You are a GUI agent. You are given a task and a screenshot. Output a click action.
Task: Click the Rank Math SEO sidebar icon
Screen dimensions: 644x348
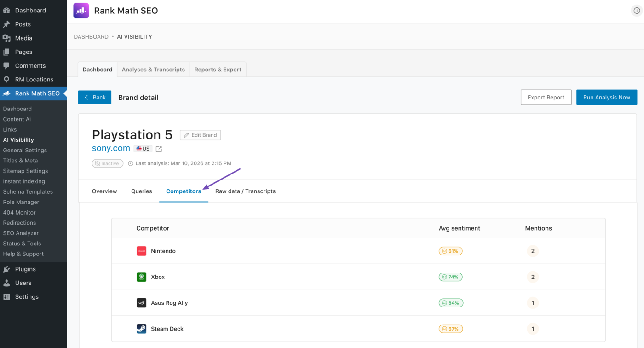point(6,93)
